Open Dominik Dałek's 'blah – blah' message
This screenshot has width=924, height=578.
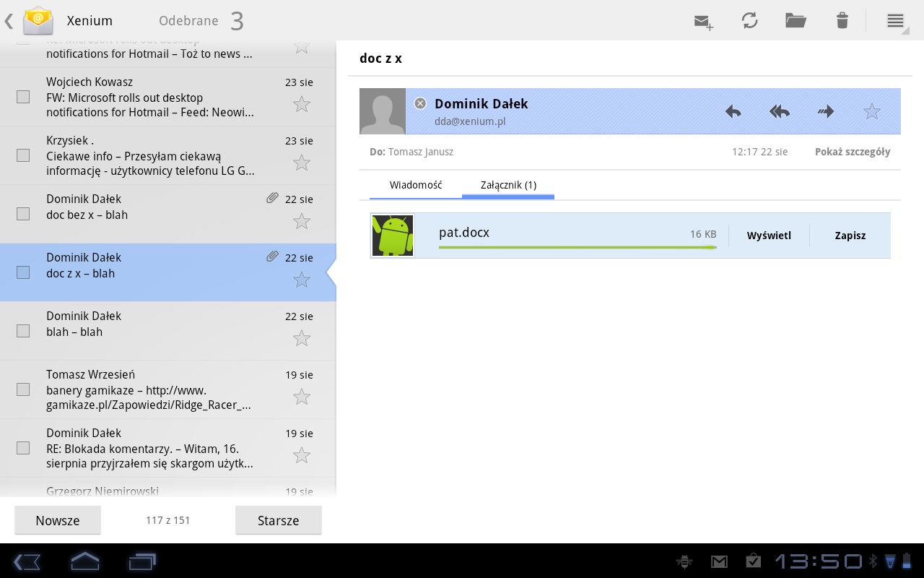pos(168,332)
